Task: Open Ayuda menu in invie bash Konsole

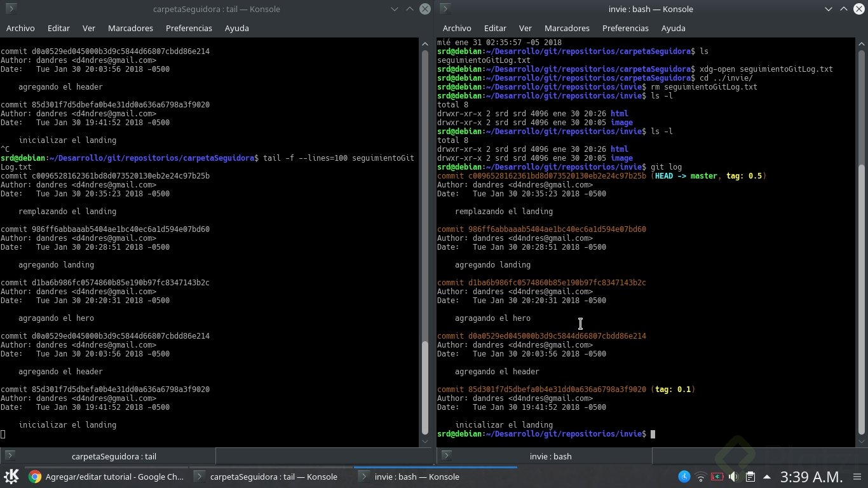Action: click(673, 28)
